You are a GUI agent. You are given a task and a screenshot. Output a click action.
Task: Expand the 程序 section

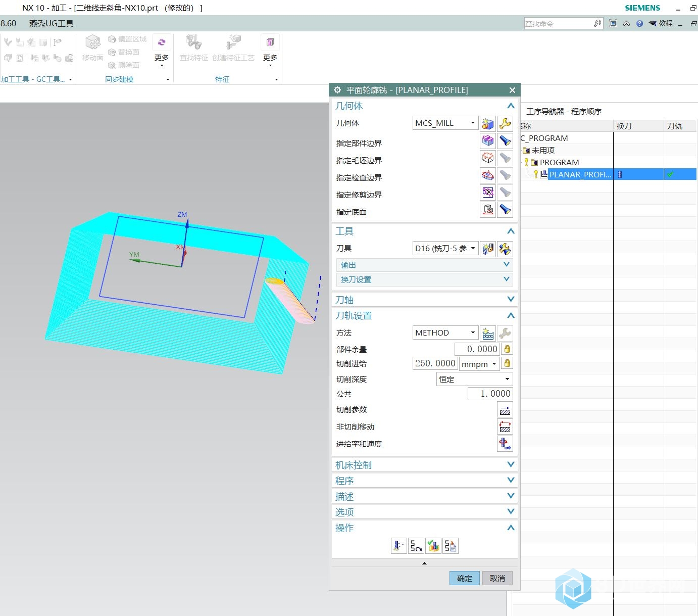(424, 481)
